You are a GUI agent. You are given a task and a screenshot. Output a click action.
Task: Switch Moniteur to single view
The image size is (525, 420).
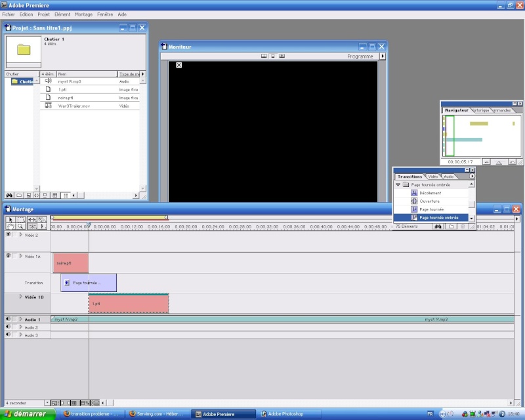273,56
